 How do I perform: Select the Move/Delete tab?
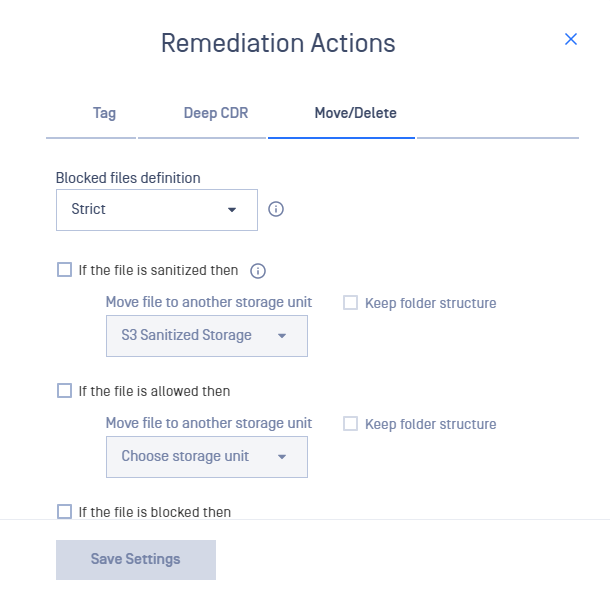pos(356,113)
